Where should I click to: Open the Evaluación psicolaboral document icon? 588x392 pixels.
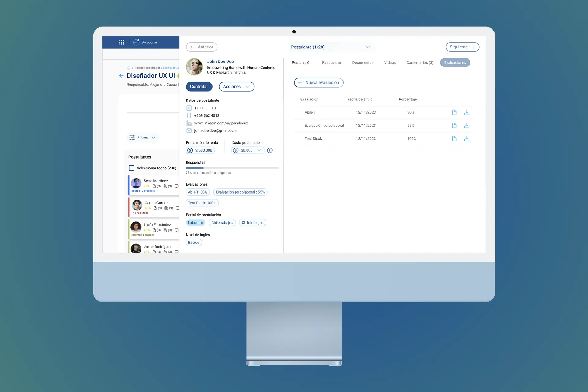[x=454, y=126]
